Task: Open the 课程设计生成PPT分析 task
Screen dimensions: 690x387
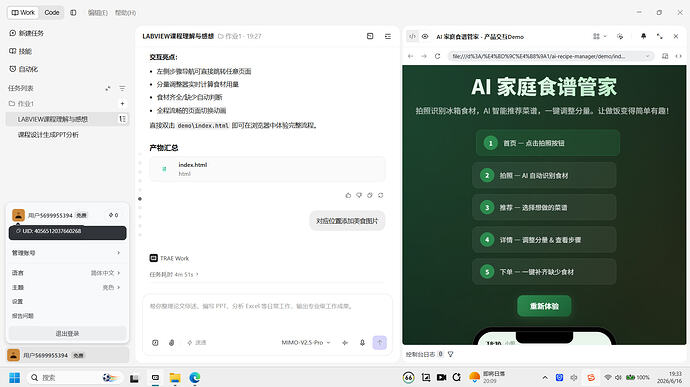Action: click(48, 135)
